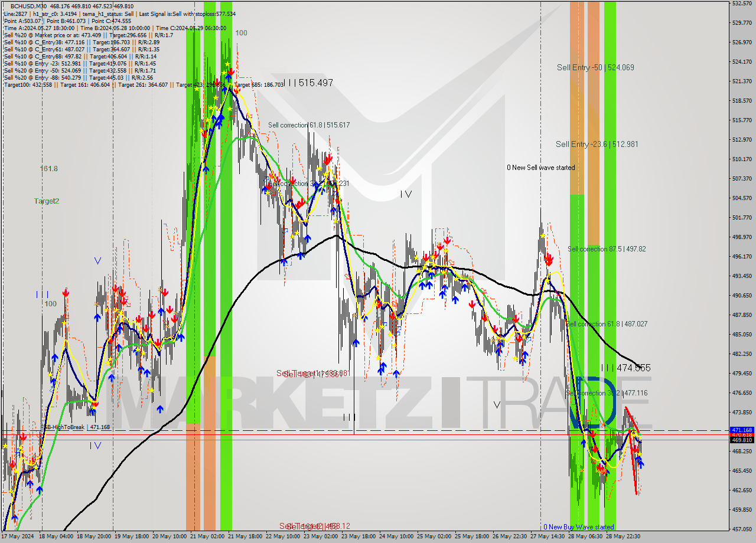
Task: Click the '19 May 18:00' time axis label
Action: pos(133,537)
